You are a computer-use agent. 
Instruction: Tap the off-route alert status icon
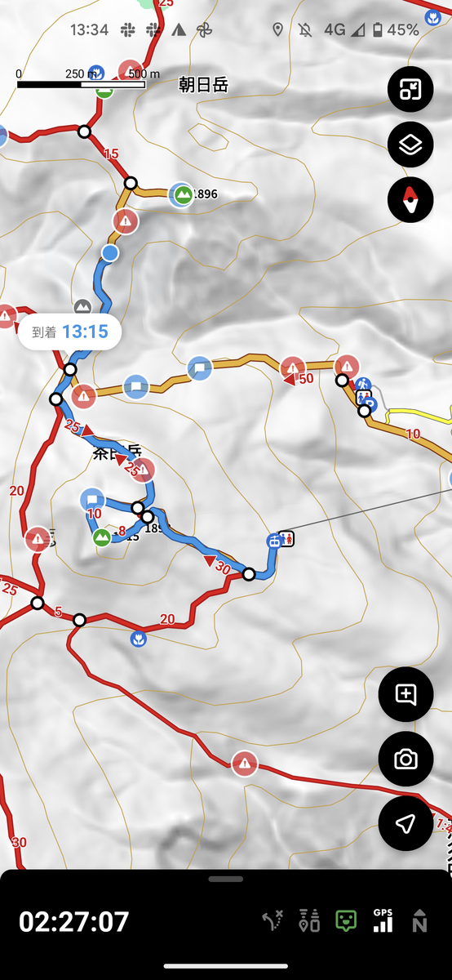pos(273,921)
